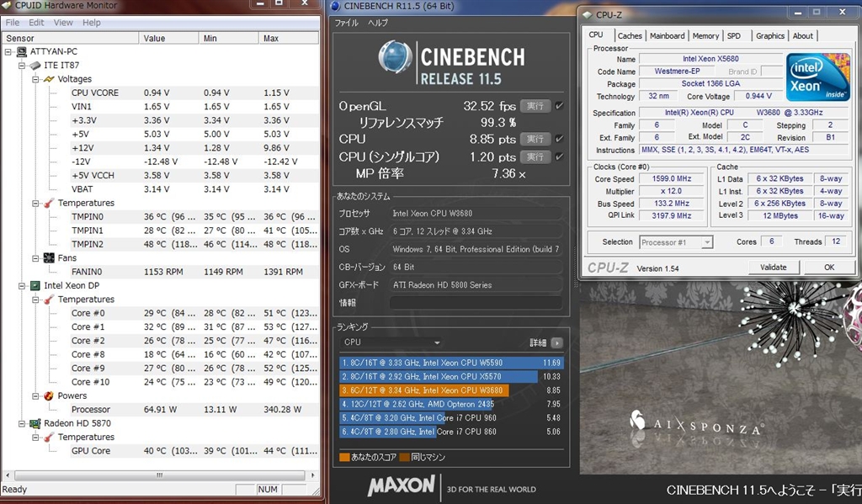This screenshot has width=862, height=504.
Task: Toggle the OpenGL test checkbox
Action: coord(560,106)
